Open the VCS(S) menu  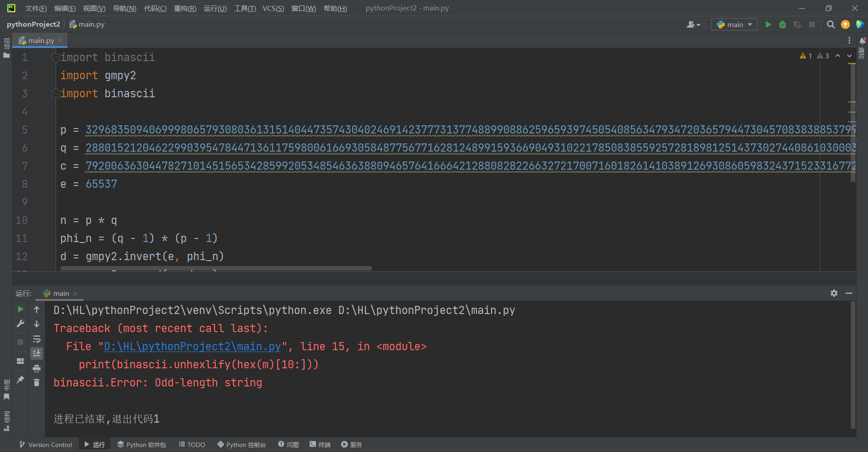[273, 8]
